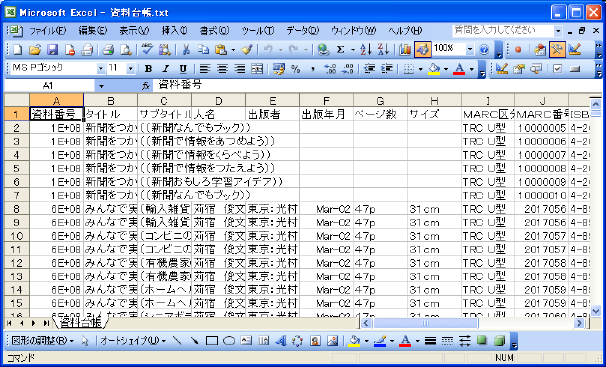Apply the yellow fill color bucket
Screen dimensions: 606x367
[434, 69]
